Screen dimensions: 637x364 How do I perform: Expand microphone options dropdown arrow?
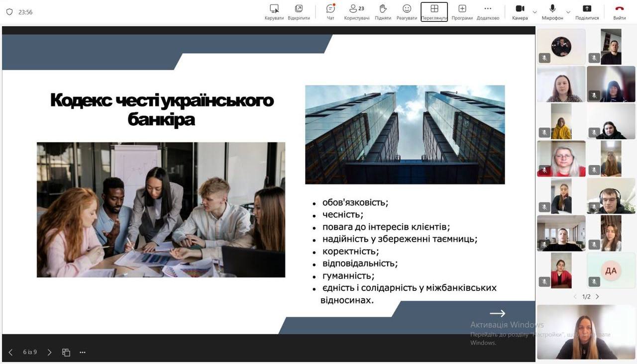pos(568,12)
